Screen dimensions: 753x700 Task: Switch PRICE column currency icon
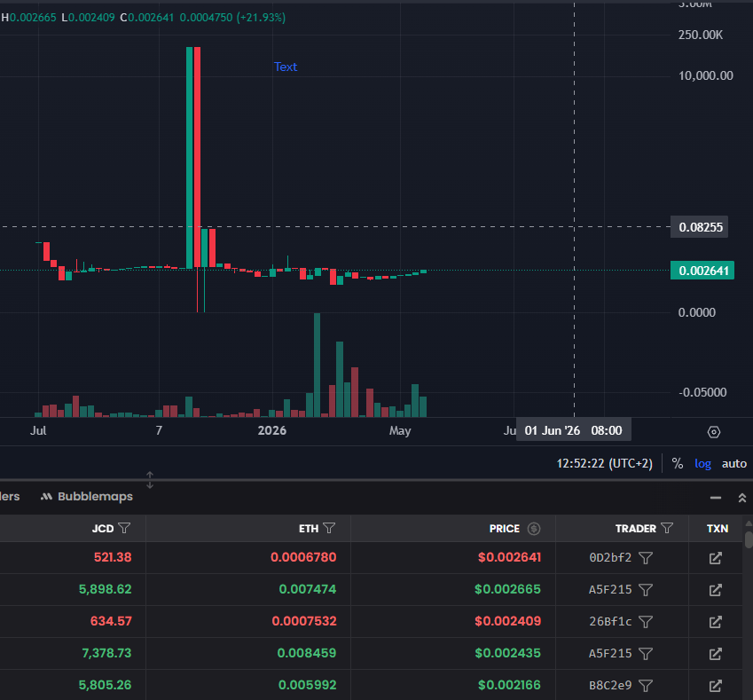[534, 529]
